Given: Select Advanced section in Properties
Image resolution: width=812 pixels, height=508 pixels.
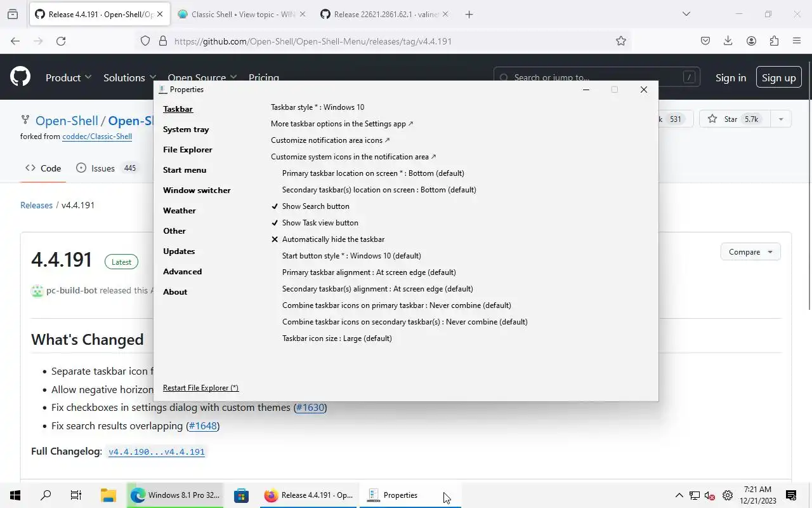Looking at the screenshot, I should click(183, 271).
